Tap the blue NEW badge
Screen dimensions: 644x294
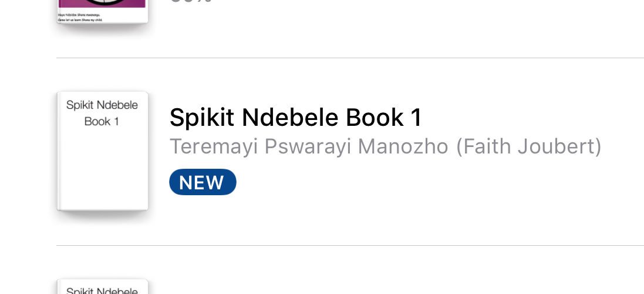click(203, 182)
